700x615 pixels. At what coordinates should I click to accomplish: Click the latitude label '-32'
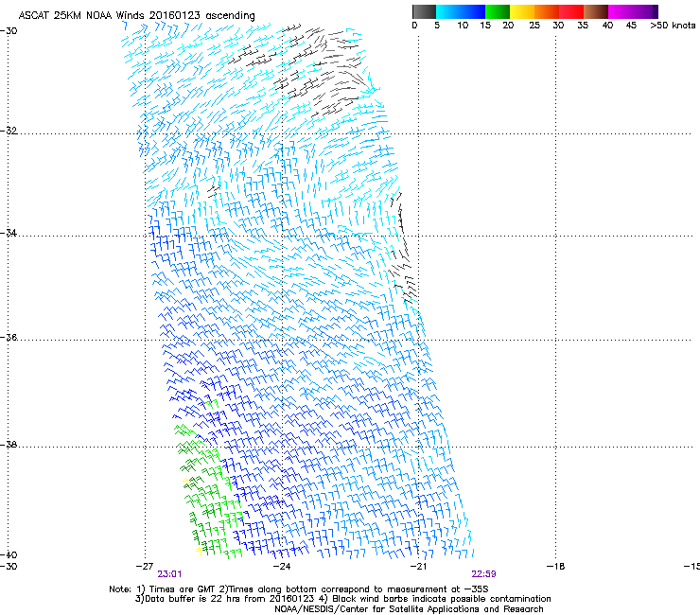[x=9, y=131]
